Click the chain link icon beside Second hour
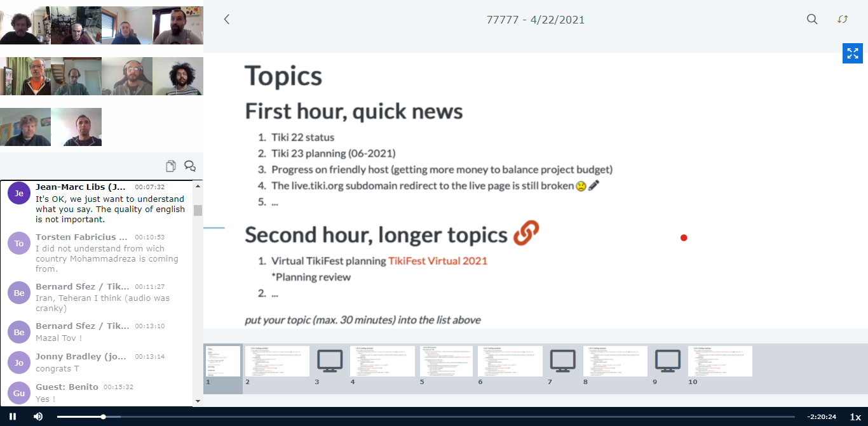This screenshot has width=868, height=426. (x=526, y=234)
